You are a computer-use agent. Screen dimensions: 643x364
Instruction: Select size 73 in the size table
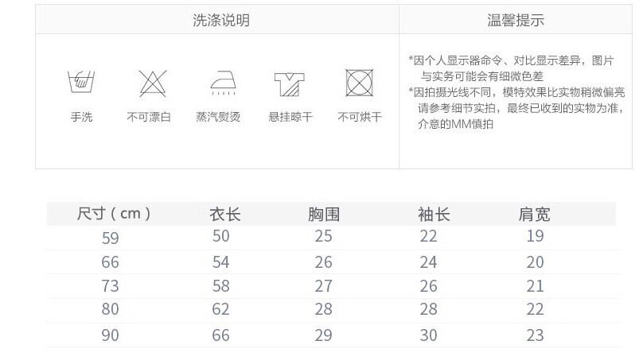click(110, 286)
